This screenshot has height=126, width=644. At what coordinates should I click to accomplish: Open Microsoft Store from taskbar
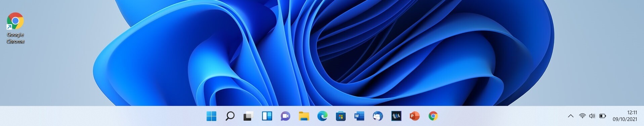click(341, 116)
